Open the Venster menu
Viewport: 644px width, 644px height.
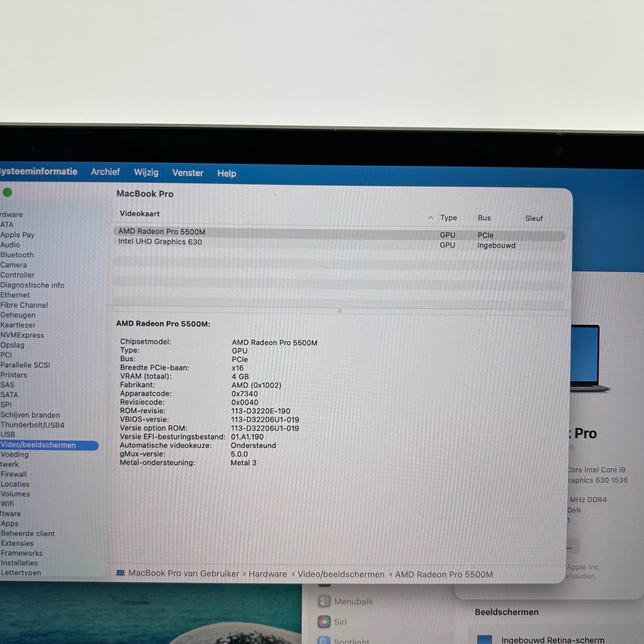coord(188,173)
